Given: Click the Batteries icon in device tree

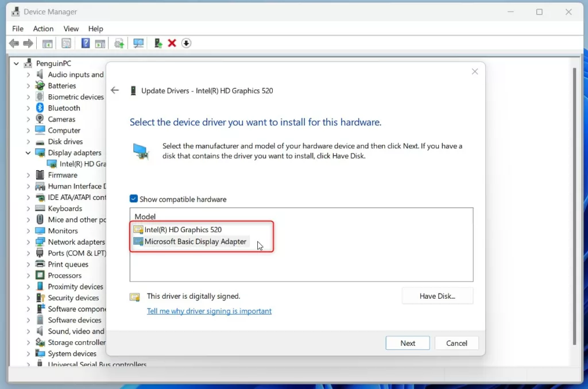Looking at the screenshot, I should pos(40,86).
